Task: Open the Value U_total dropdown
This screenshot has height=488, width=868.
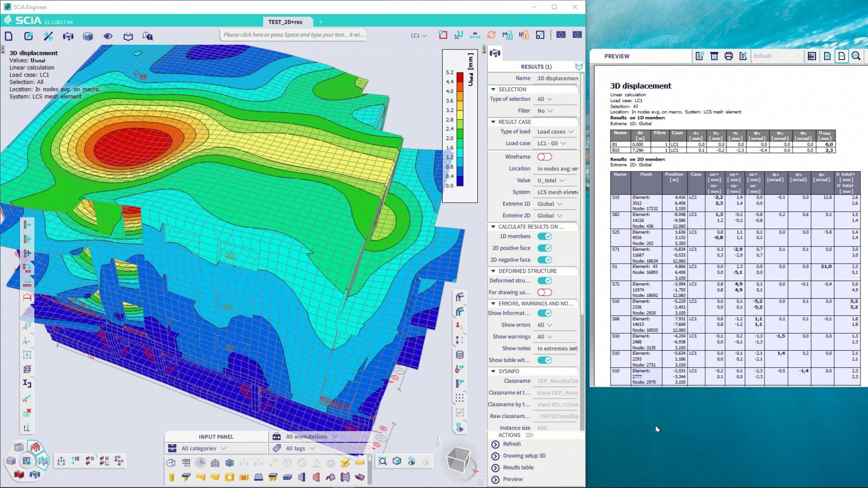Action: point(551,181)
